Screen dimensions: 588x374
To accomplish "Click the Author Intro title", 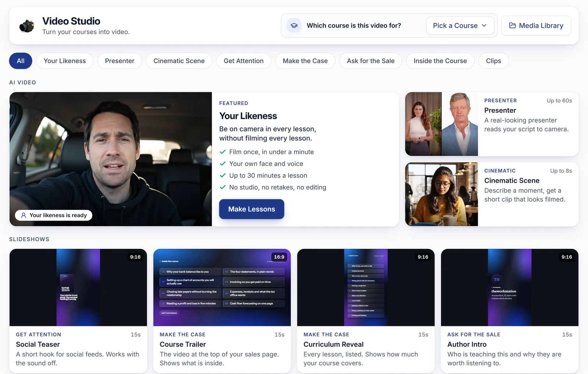I will (467, 344).
